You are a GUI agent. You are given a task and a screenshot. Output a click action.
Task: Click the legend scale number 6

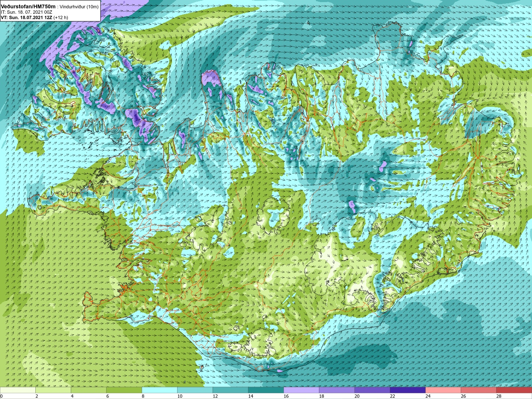tap(108, 396)
